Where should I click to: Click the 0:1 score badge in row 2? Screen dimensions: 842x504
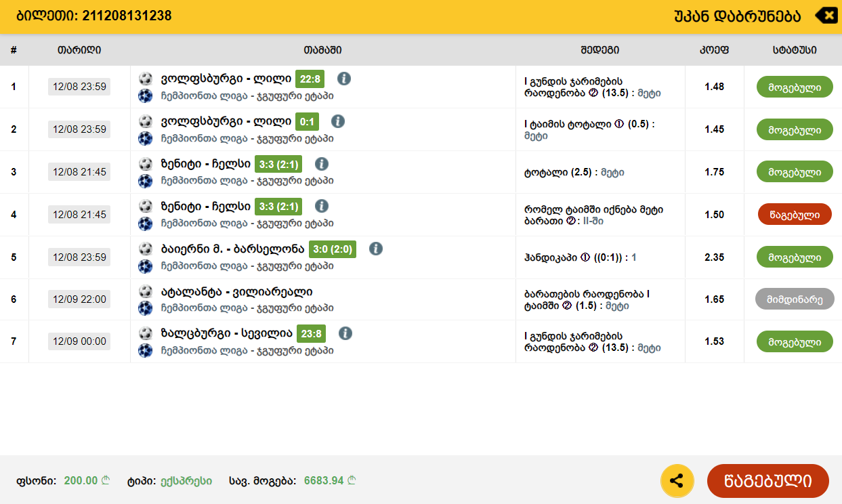[x=307, y=122]
